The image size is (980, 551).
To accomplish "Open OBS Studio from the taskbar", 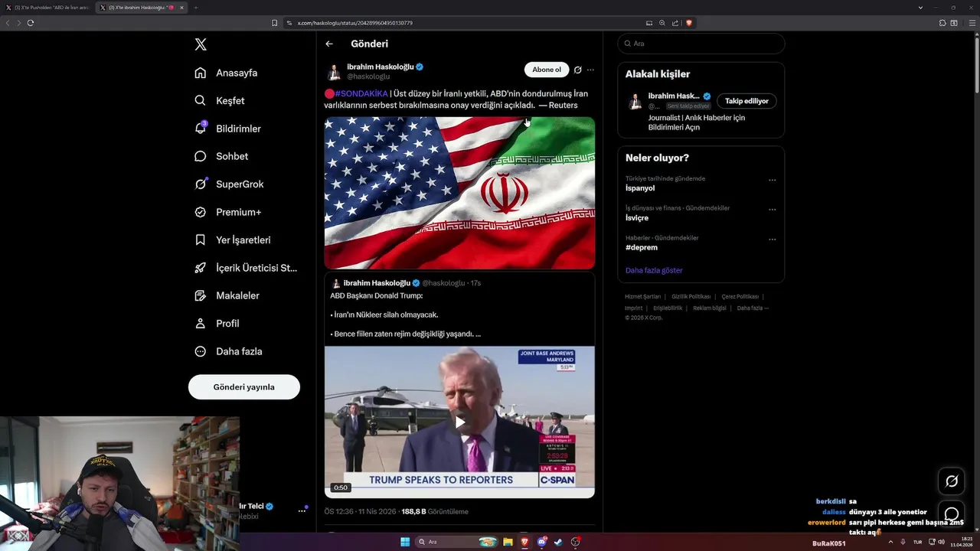I will click(575, 542).
